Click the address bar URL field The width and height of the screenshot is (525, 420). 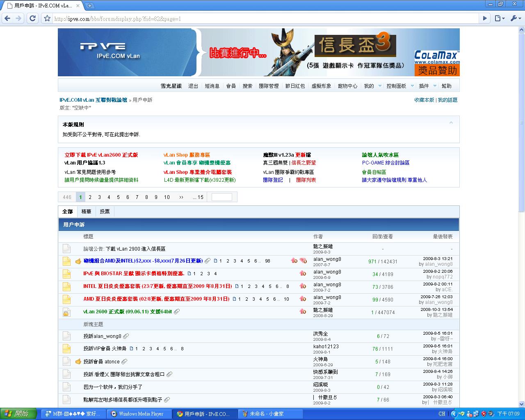click(266, 19)
